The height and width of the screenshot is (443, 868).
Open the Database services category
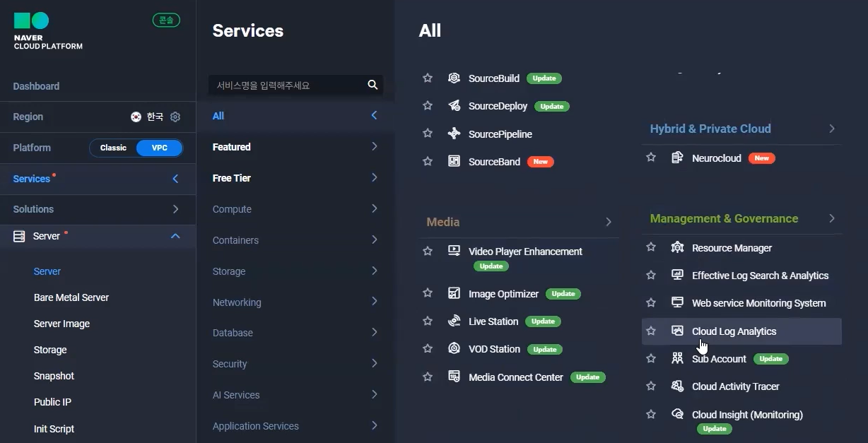(x=295, y=333)
